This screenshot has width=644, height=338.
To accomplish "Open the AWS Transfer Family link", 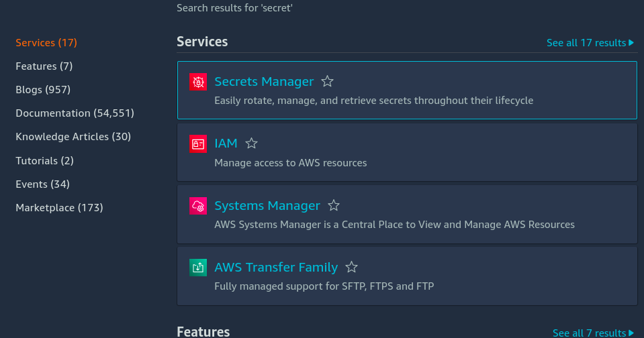I will pyautogui.click(x=276, y=268).
